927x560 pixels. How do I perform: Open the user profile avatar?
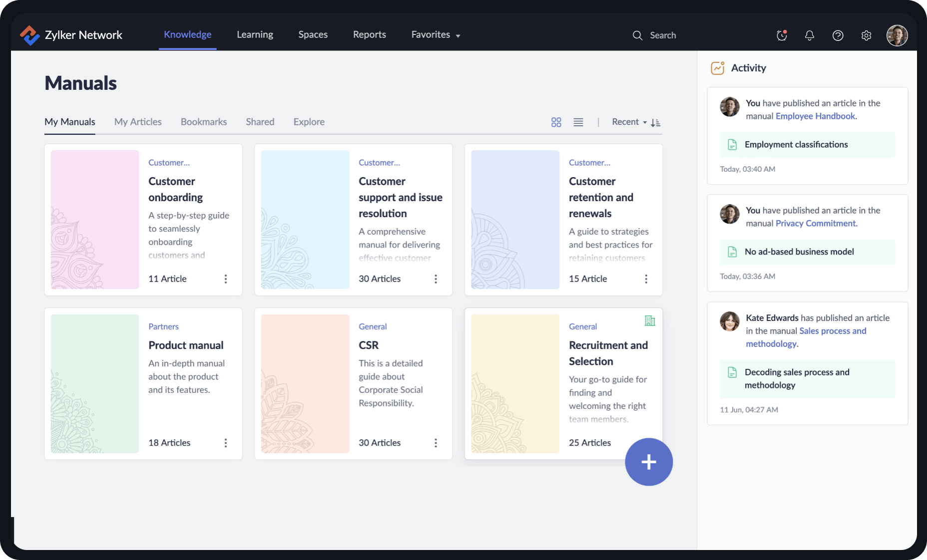[897, 35]
